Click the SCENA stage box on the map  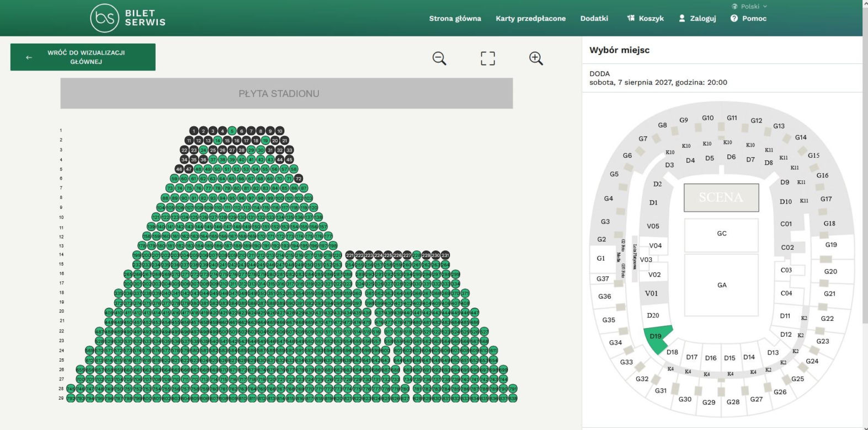(x=721, y=197)
